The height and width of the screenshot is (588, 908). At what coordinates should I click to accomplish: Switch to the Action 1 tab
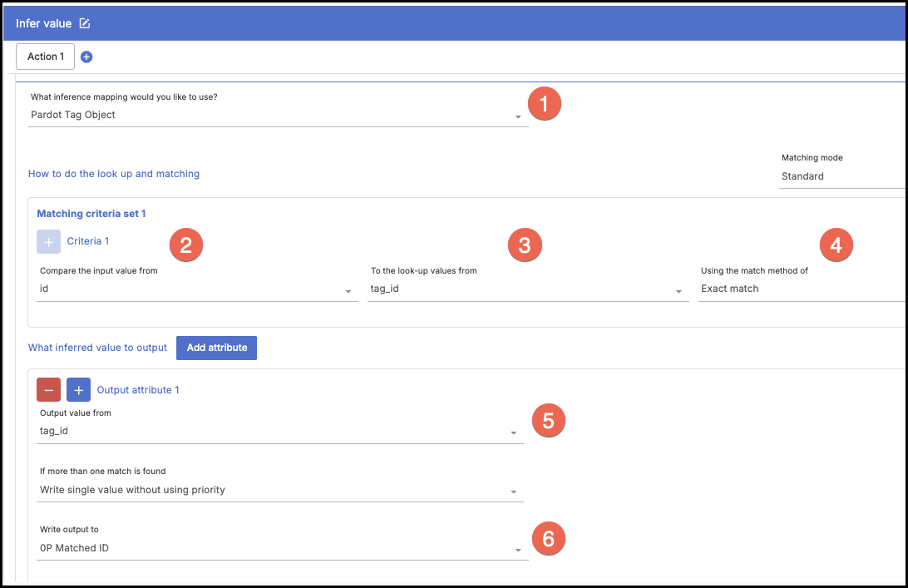point(45,57)
